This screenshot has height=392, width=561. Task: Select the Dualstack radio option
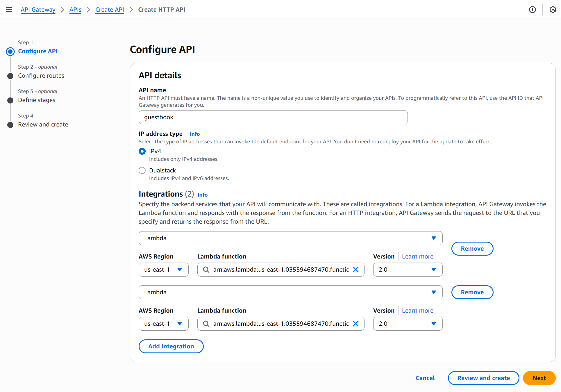coord(142,170)
